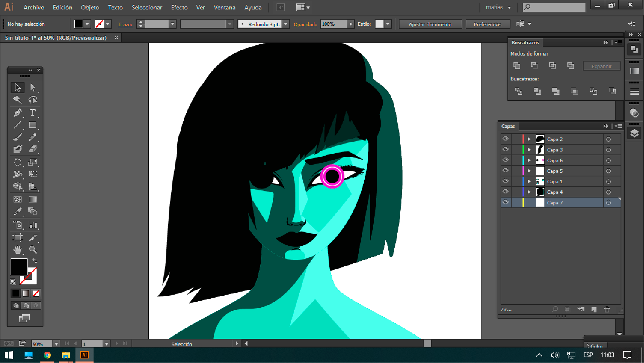Hide Capa 4 layer visibility
Viewport: 644px width, 363px height.
(506, 192)
